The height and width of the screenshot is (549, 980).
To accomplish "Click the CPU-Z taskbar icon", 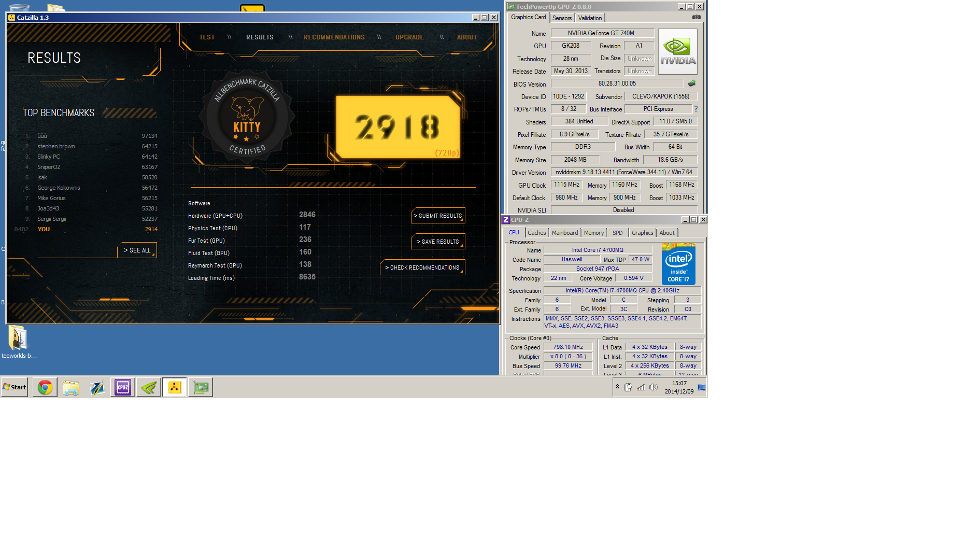I will pos(123,387).
